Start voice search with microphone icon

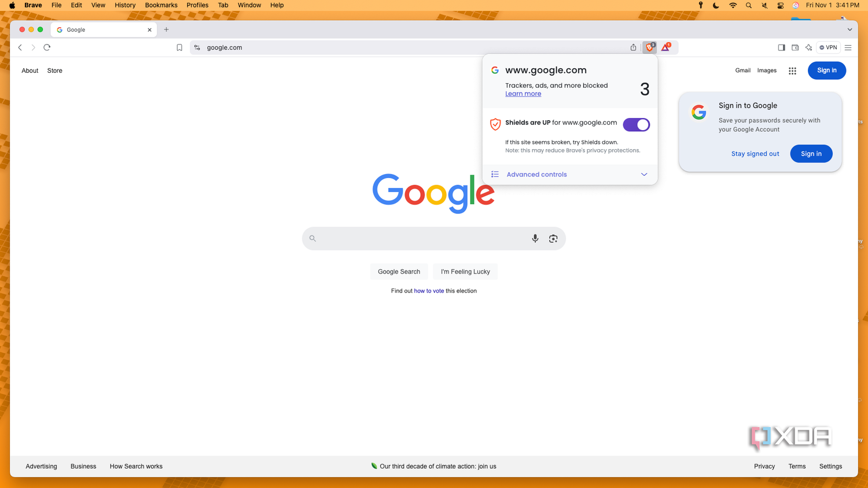[x=535, y=238]
